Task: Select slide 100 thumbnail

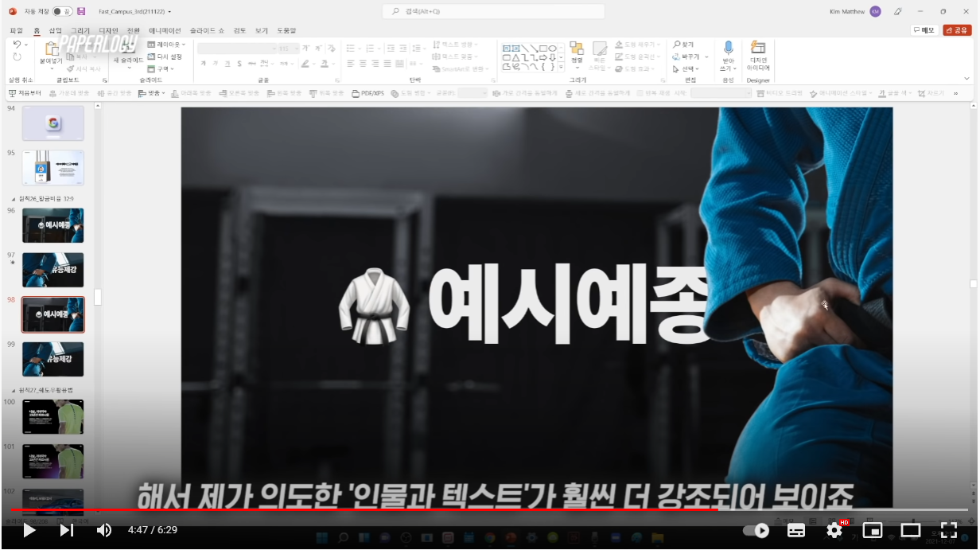Action: [x=52, y=416]
